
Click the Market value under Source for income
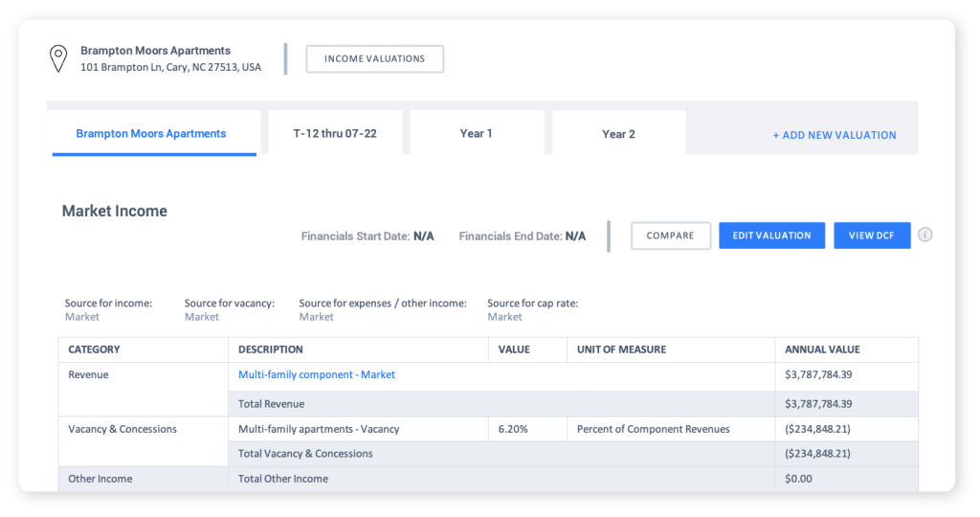click(x=82, y=317)
